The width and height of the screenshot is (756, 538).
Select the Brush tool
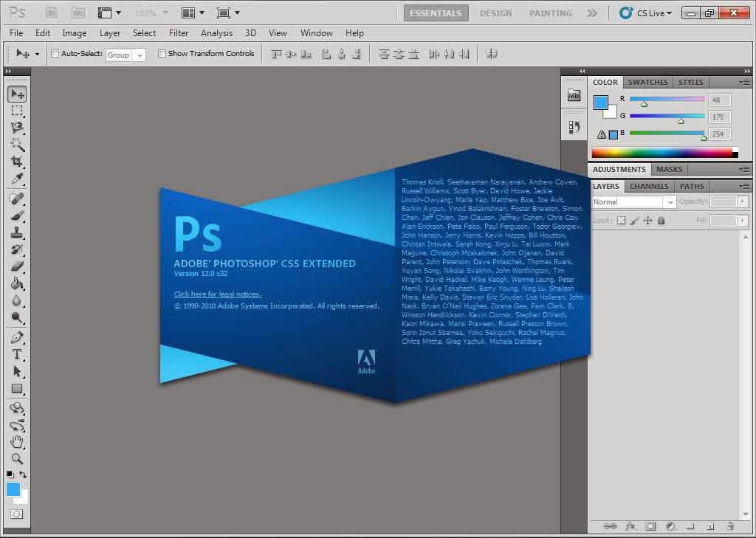(x=17, y=215)
